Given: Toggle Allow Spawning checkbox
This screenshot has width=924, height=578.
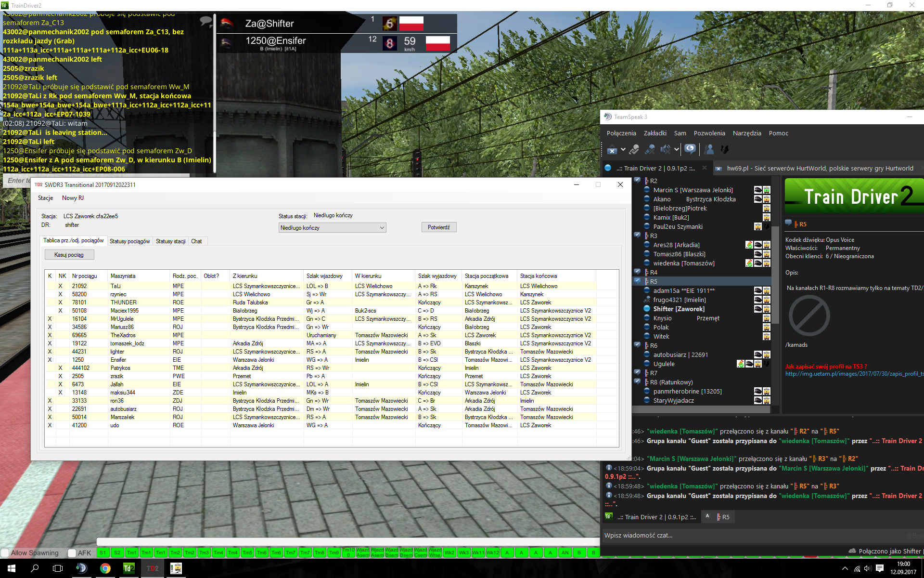Looking at the screenshot, I should point(5,553).
